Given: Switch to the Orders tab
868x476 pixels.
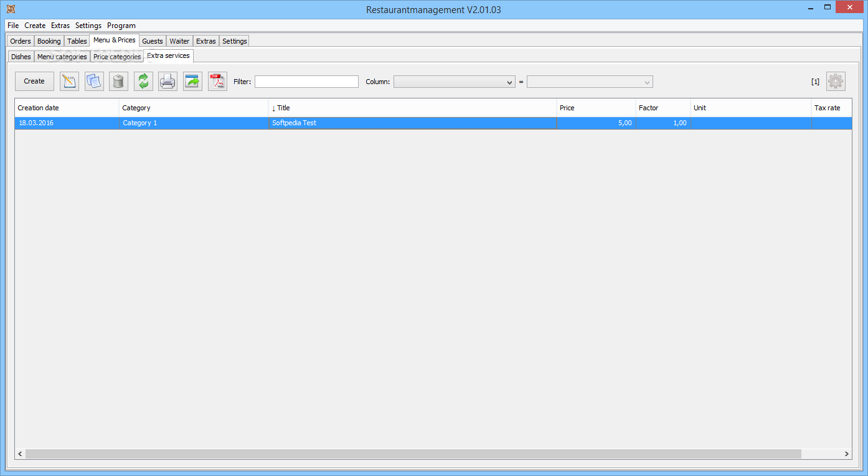Looking at the screenshot, I should pos(21,41).
